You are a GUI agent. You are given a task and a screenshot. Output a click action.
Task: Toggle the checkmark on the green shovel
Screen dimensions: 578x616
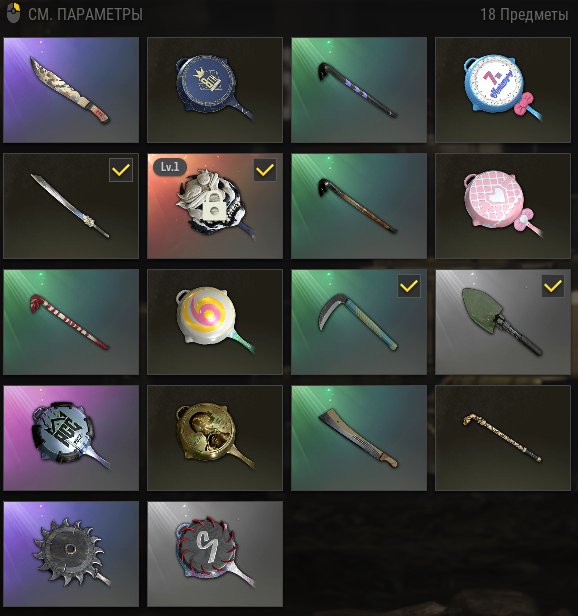pyautogui.click(x=553, y=286)
